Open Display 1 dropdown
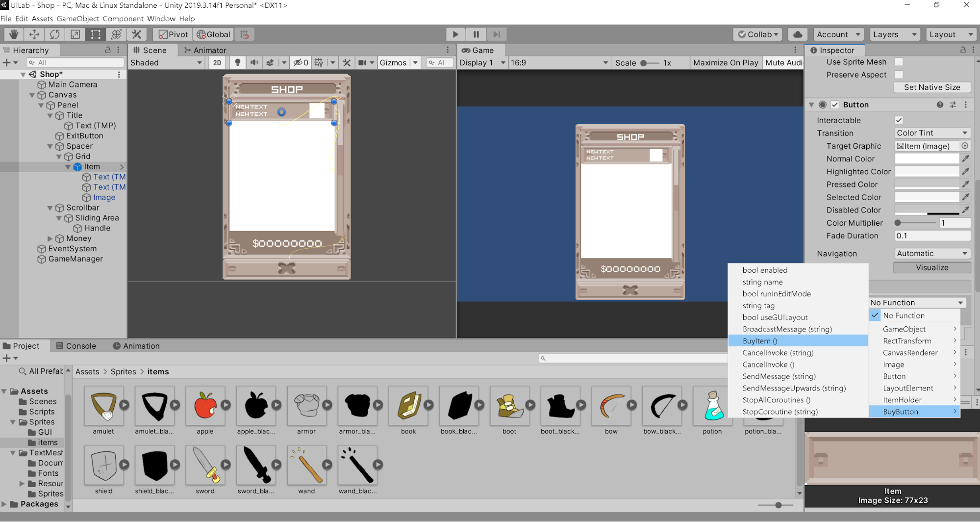Image resolution: width=980 pixels, height=522 pixels. click(x=482, y=63)
